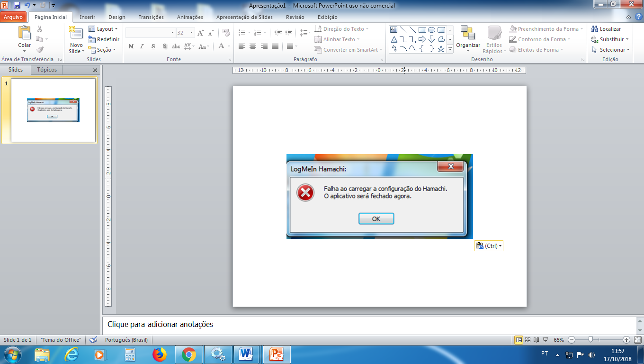The image size is (644, 364).
Task: Open the font name combo box
Action: tap(151, 33)
